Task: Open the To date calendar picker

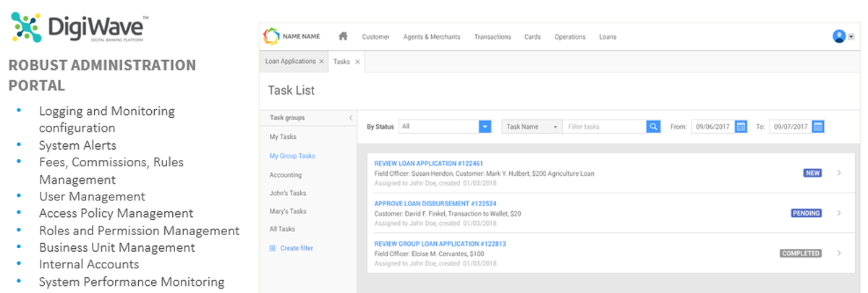Action: point(818,127)
